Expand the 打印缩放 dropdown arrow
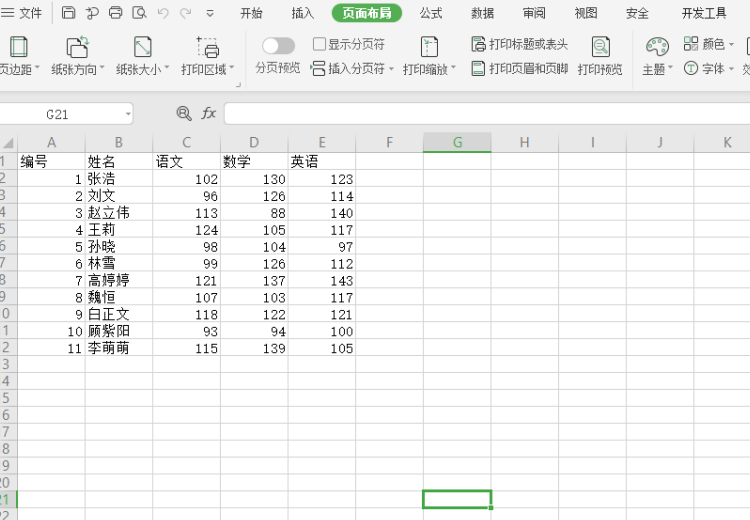 tap(453, 68)
